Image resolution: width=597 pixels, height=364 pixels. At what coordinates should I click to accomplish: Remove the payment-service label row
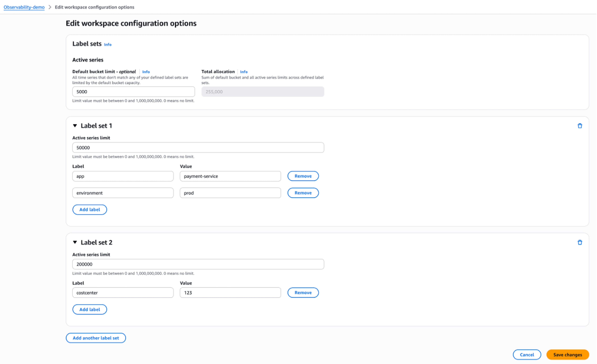(303, 176)
